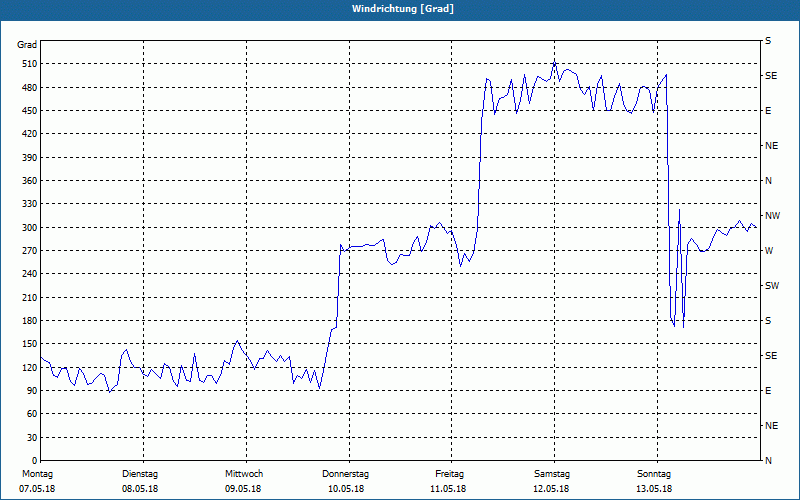Click the 450 value on left axis
Viewport: 800px width, 500px height.
[x=29, y=111]
